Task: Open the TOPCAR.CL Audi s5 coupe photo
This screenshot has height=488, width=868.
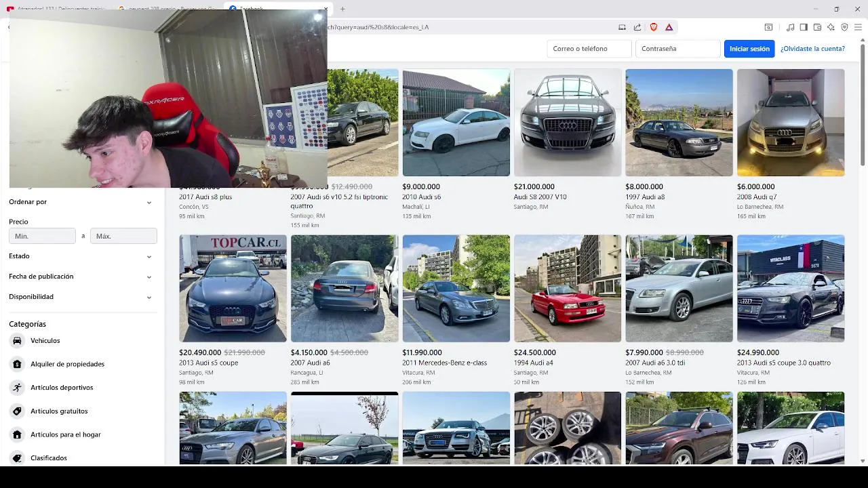Action: tap(233, 289)
